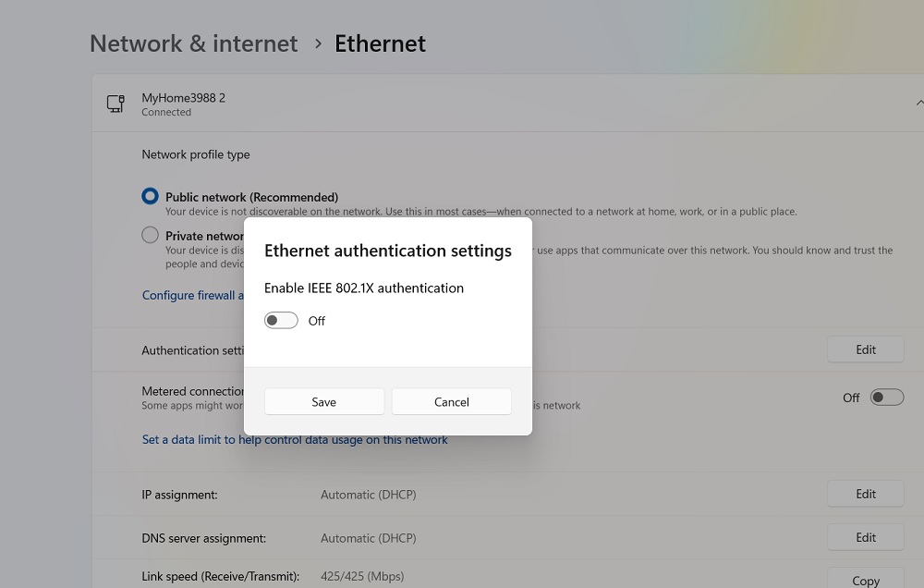Edit the IP assignment configuration

coord(865,493)
